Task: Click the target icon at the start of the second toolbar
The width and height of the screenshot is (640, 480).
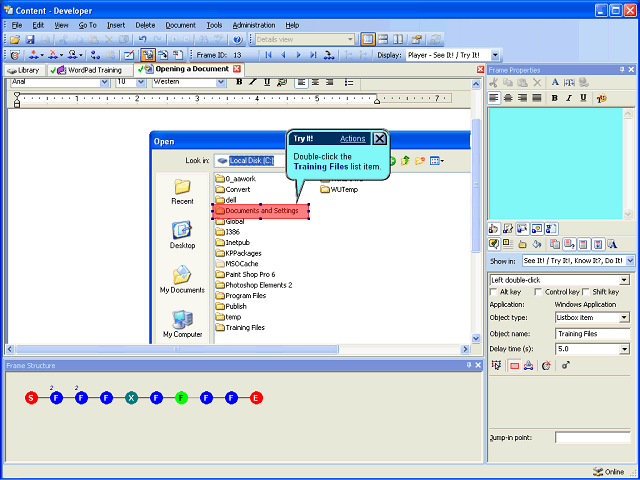Action: [x=15, y=55]
